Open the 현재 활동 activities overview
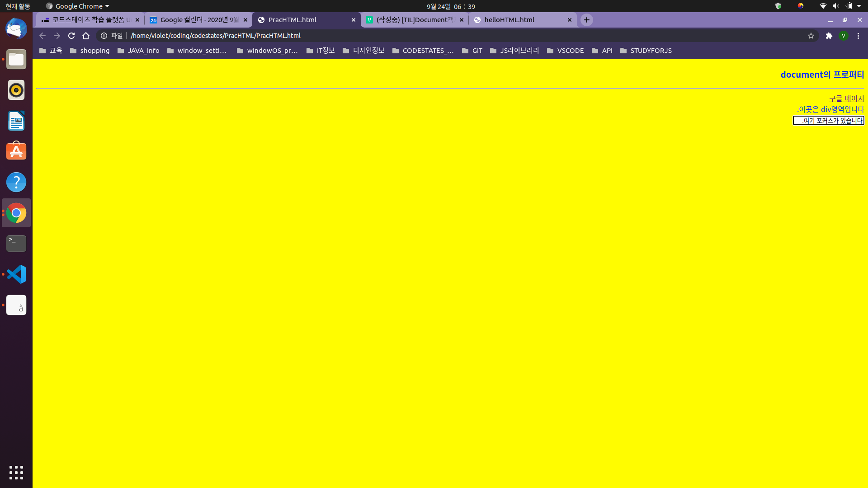This screenshot has width=868, height=488. (x=18, y=6)
